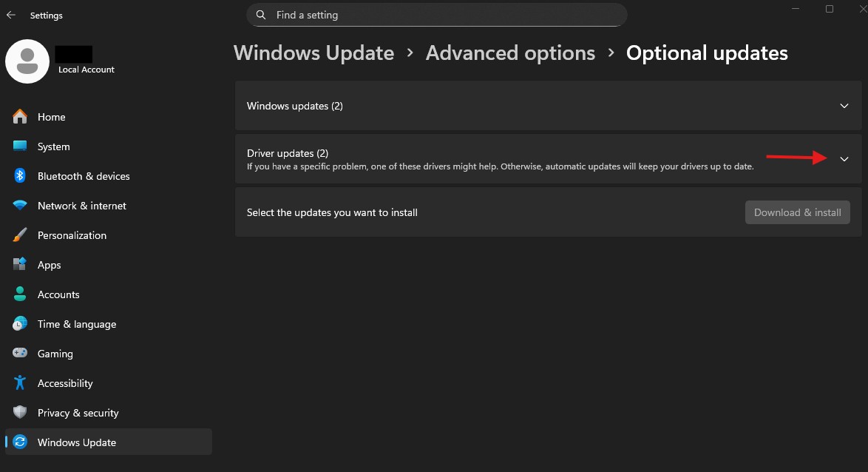Select the System sidebar icon
Viewport: 868px width, 472px height.
19,146
